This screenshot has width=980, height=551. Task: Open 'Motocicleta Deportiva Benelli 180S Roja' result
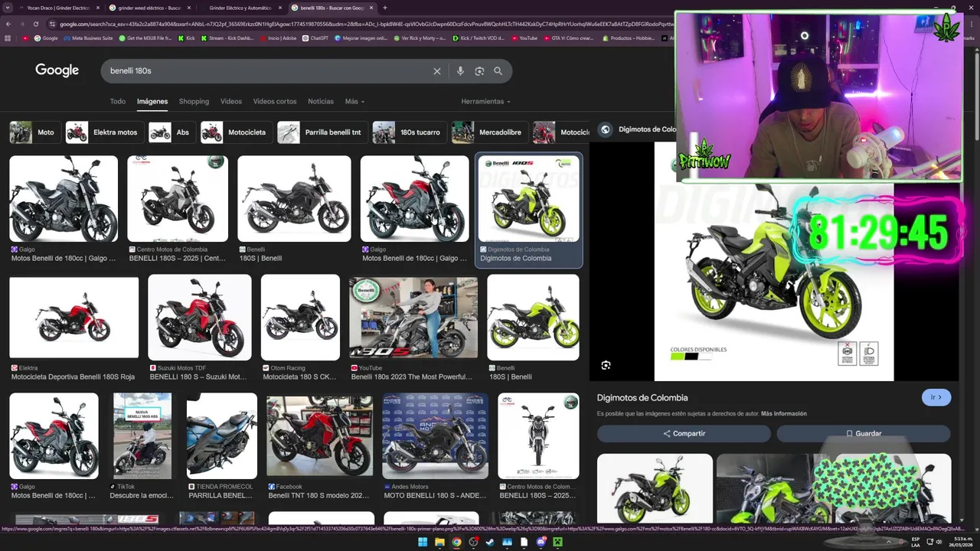[x=73, y=328]
